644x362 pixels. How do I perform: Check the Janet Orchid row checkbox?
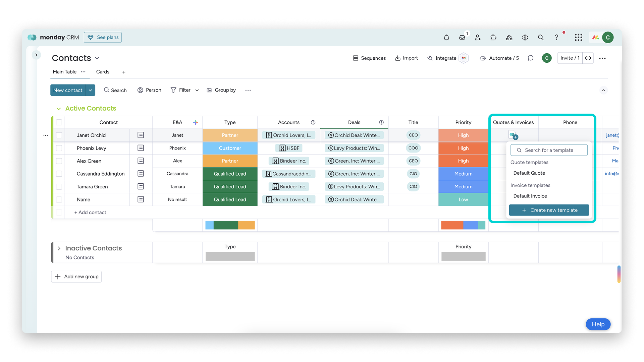(x=59, y=135)
